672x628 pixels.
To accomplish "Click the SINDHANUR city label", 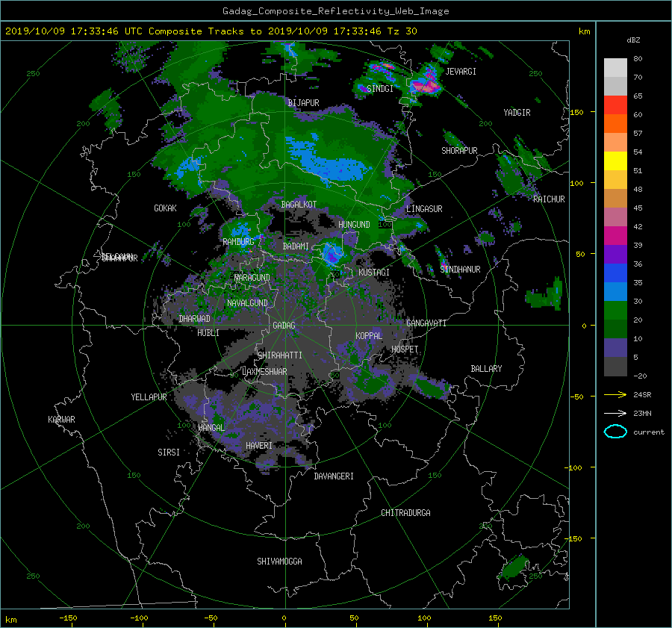I will click(x=460, y=270).
